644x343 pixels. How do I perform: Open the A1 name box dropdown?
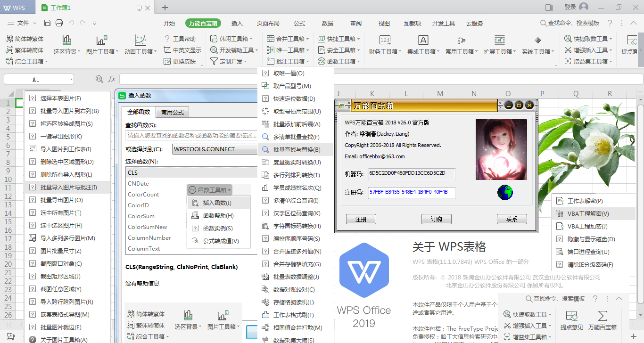pos(71,80)
